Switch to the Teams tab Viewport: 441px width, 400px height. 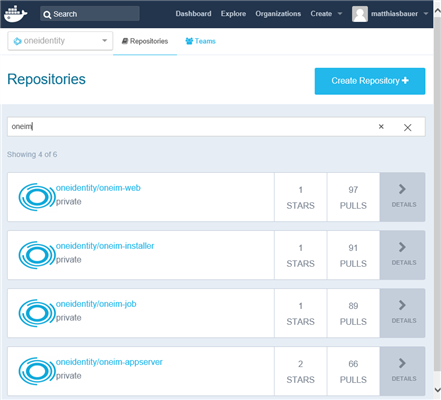click(200, 41)
